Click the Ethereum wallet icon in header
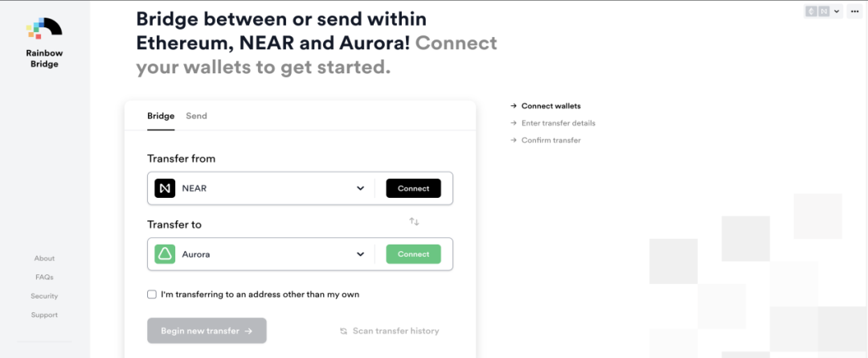868x358 pixels. pyautogui.click(x=810, y=11)
